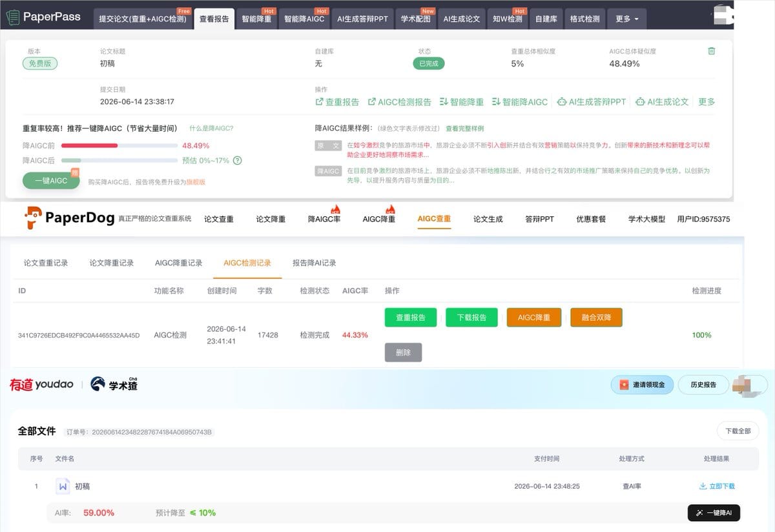Click the sort-arrow icon before 智能降AIGC operation link
The height and width of the screenshot is (532, 775).
pos(496,102)
